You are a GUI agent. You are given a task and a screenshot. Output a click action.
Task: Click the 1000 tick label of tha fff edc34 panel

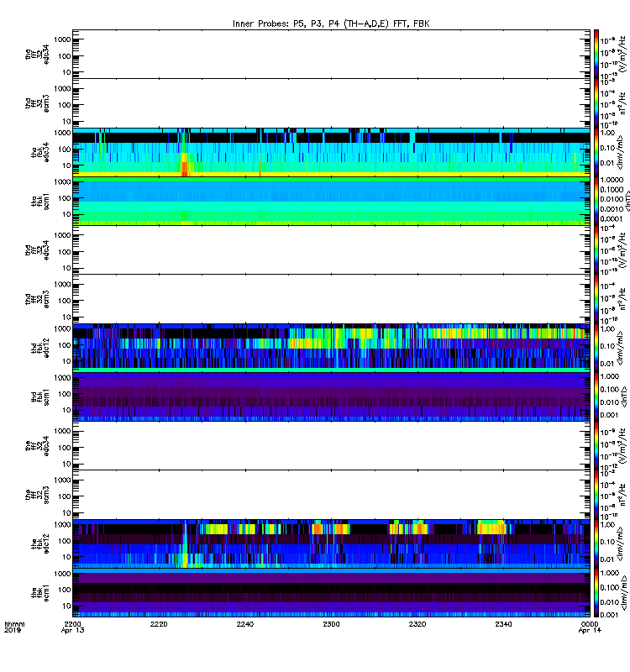tap(62, 39)
